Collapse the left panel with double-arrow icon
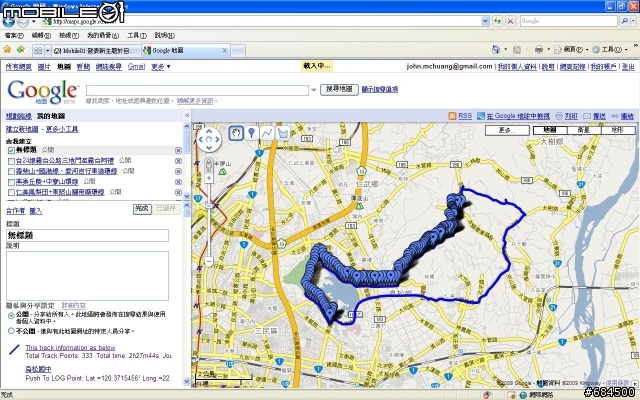 [187, 116]
